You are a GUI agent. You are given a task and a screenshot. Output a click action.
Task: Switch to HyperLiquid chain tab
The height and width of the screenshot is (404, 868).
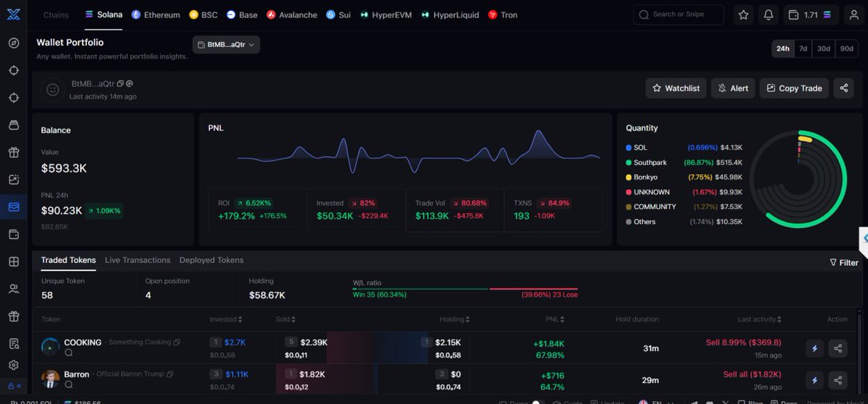point(450,14)
